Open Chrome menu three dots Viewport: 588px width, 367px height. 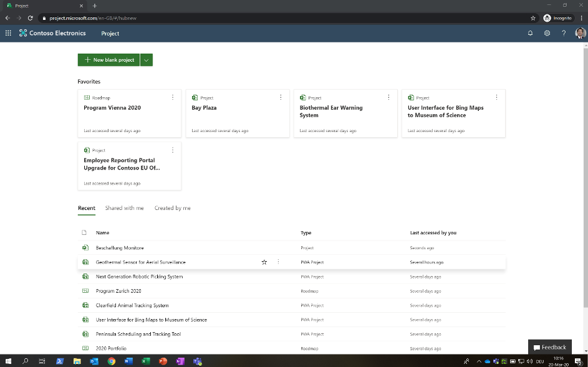coord(582,18)
